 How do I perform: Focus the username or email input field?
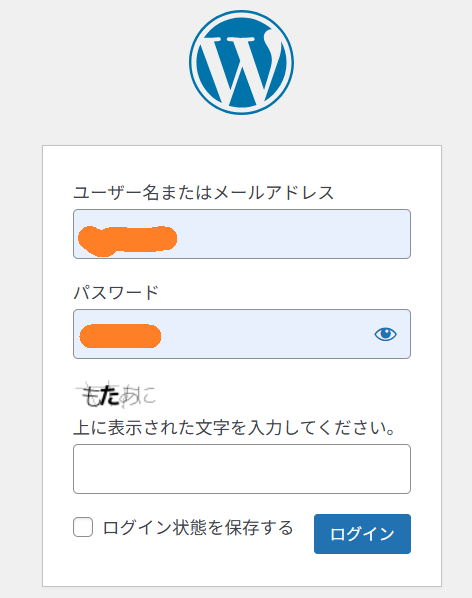pyautogui.click(x=242, y=234)
